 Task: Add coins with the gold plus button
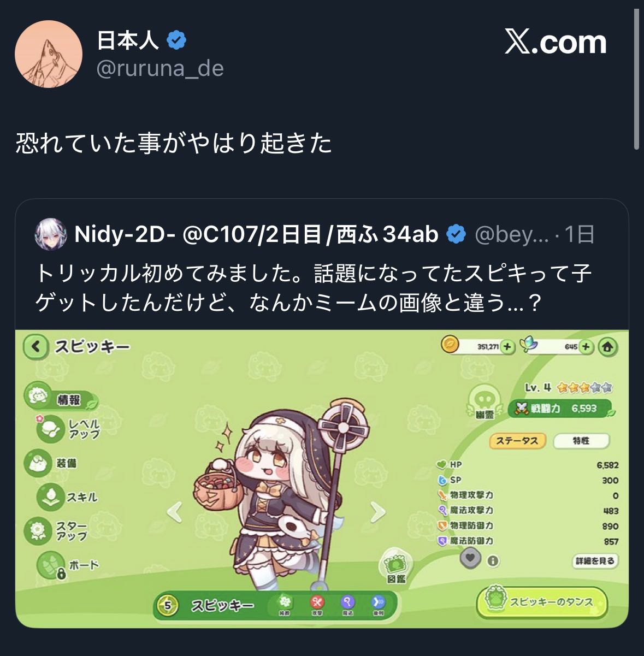(507, 347)
